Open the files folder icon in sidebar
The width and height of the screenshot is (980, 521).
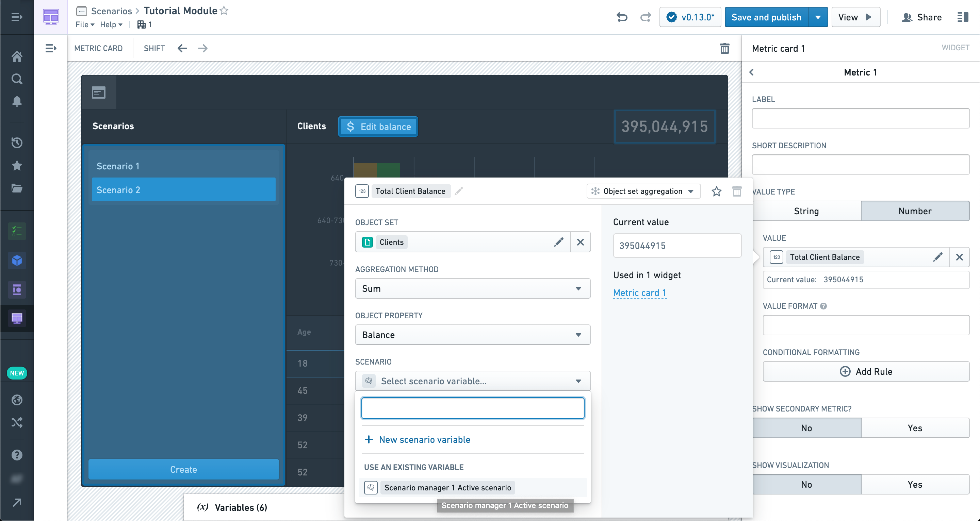[x=17, y=188]
